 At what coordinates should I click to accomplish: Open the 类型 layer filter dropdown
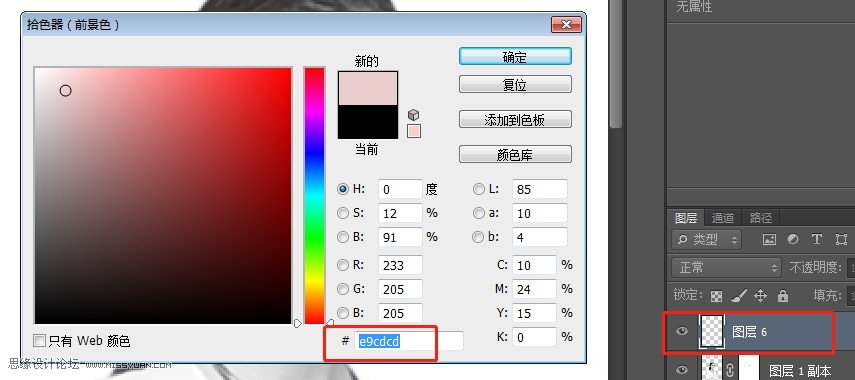(706, 239)
